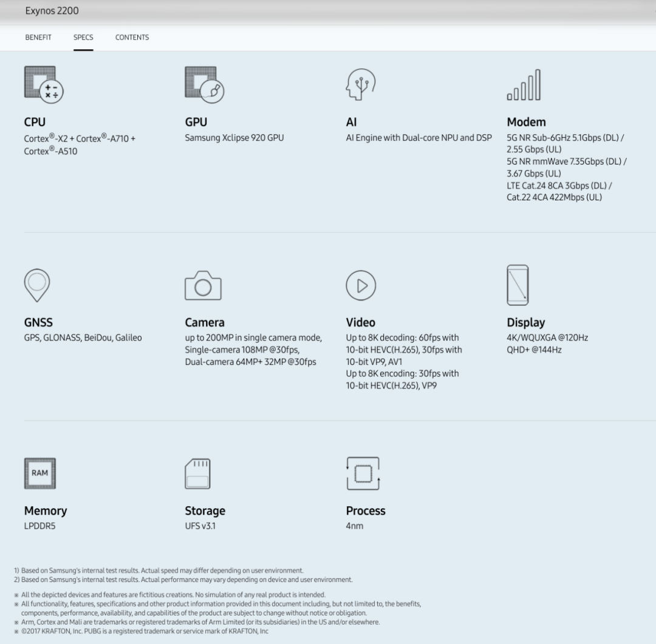The image size is (656, 644).
Task: Click 'Up to 8K encoding: 30fps with' line
Action: click(403, 373)
